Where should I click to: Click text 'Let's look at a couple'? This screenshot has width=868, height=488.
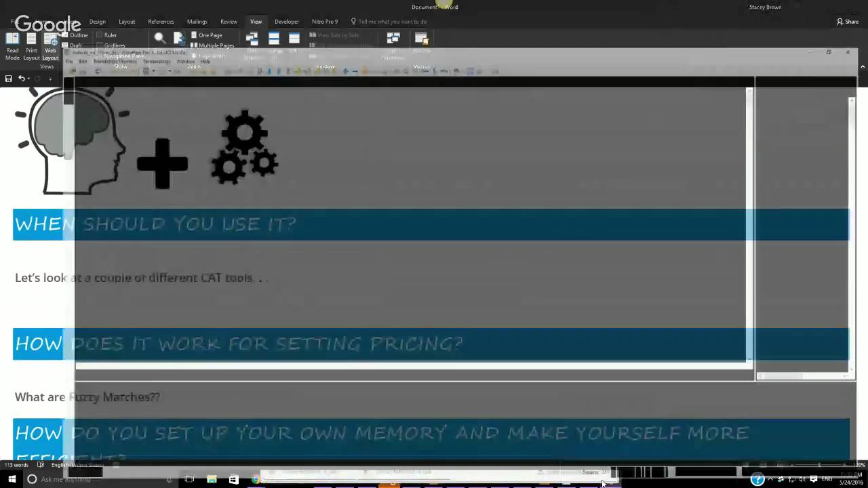tap(75, 278)
